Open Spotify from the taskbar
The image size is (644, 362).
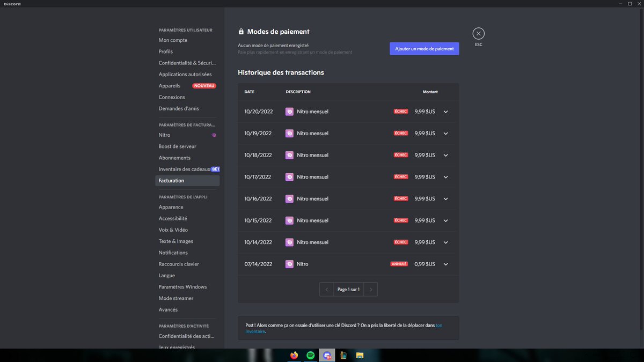tap(310, 355)
